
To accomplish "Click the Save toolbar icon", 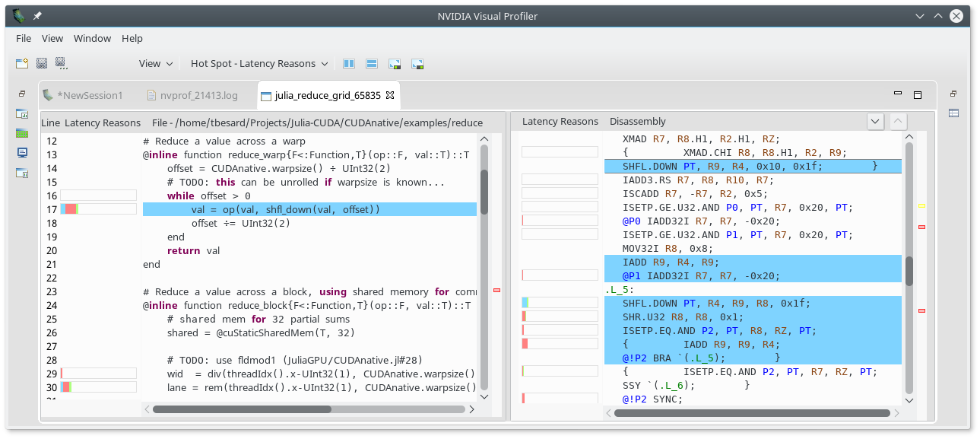I will [42, 64].
